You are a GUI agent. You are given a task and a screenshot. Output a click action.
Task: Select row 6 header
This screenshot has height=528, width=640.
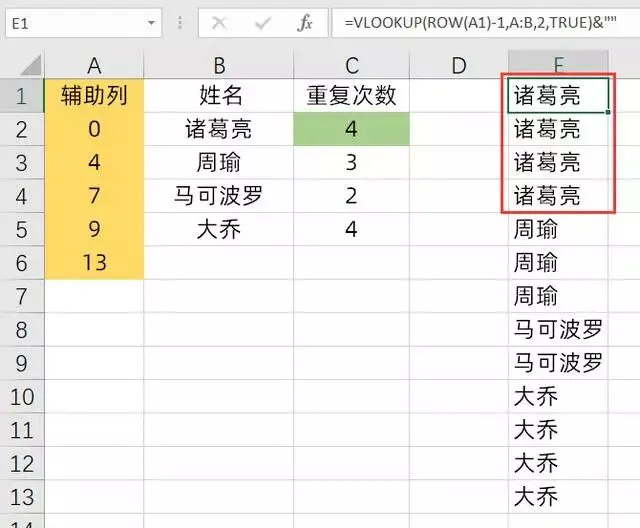tap(22, 263)
